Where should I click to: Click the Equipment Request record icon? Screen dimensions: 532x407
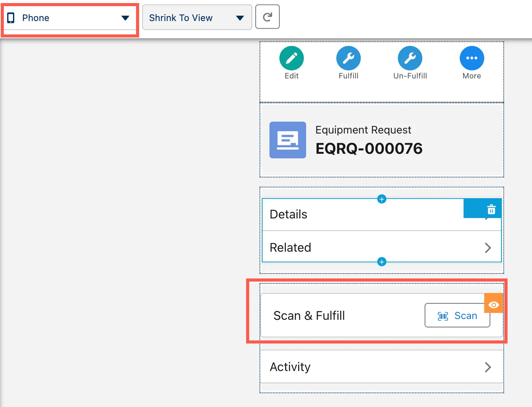coord(288,140)
